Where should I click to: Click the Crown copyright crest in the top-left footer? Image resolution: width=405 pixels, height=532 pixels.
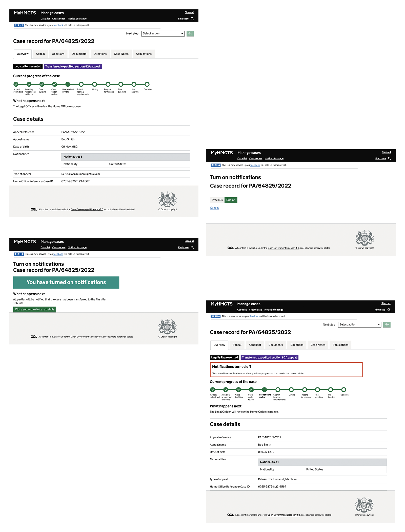[x=168, y=199]
